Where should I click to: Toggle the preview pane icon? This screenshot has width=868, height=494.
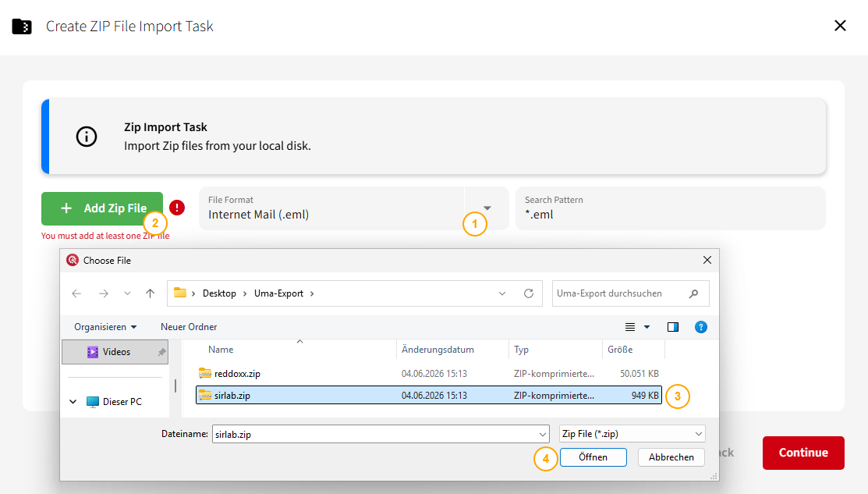tap(672, 327)
